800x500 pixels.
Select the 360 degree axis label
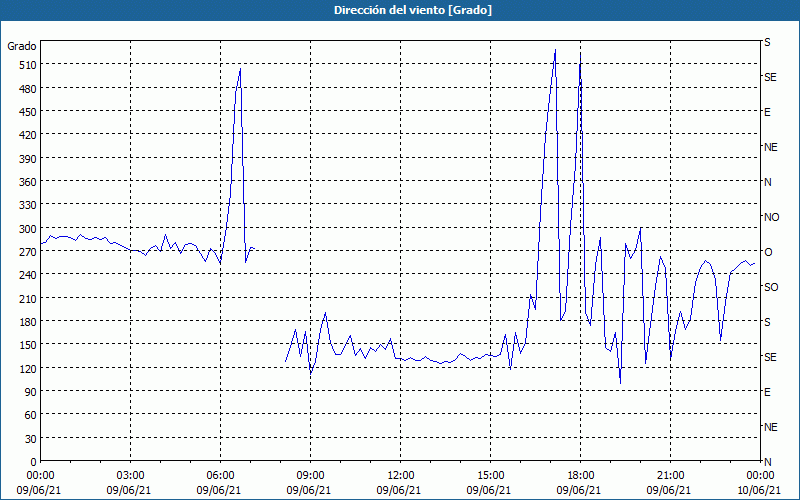pyautogui.click(x=28, y=182)
